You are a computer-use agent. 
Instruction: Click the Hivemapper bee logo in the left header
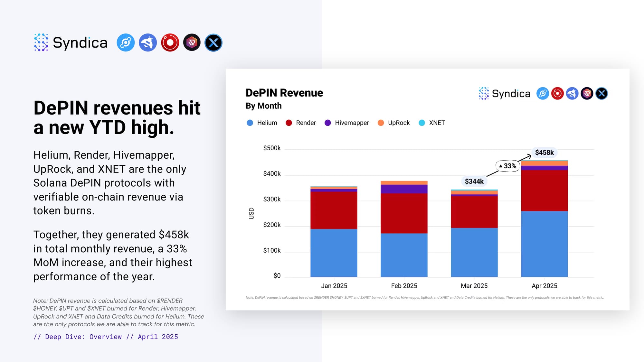tap(148, 42)
